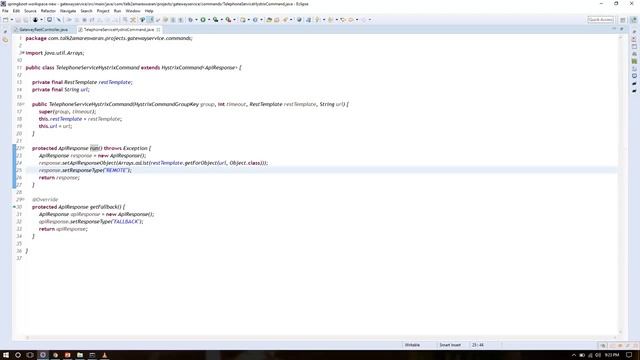
Task: Toggle Use Step Filters toolbar icon
Action: (133, 20)
